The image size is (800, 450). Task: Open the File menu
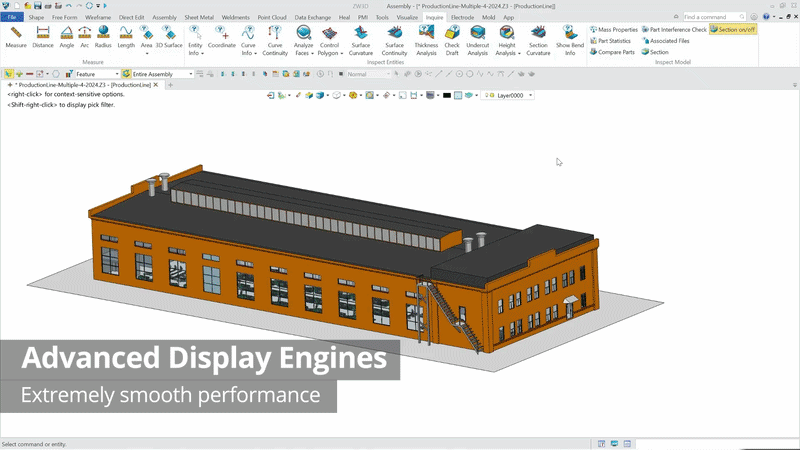pos(12,17)
